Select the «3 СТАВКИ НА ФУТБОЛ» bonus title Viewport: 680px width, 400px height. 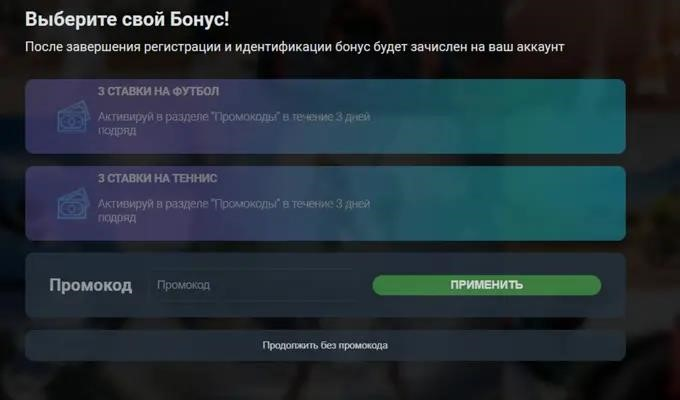(158, 91)
